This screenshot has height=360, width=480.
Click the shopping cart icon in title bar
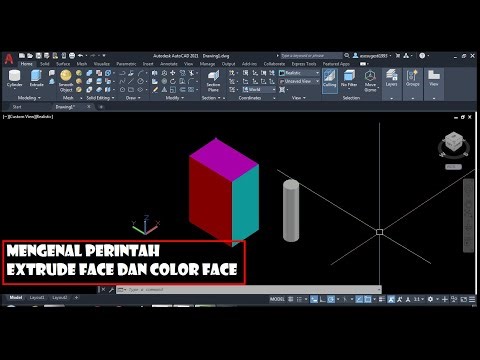[x=398, y=55]
